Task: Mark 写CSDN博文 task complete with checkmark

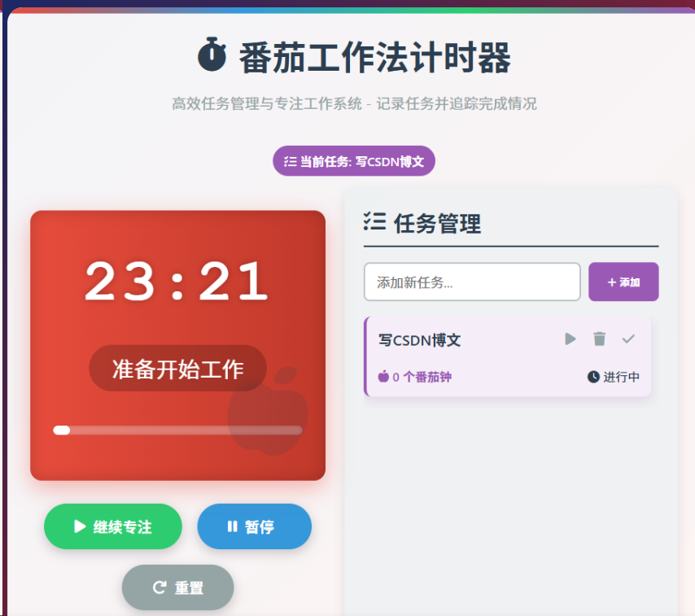Action: tap(628, 339)
